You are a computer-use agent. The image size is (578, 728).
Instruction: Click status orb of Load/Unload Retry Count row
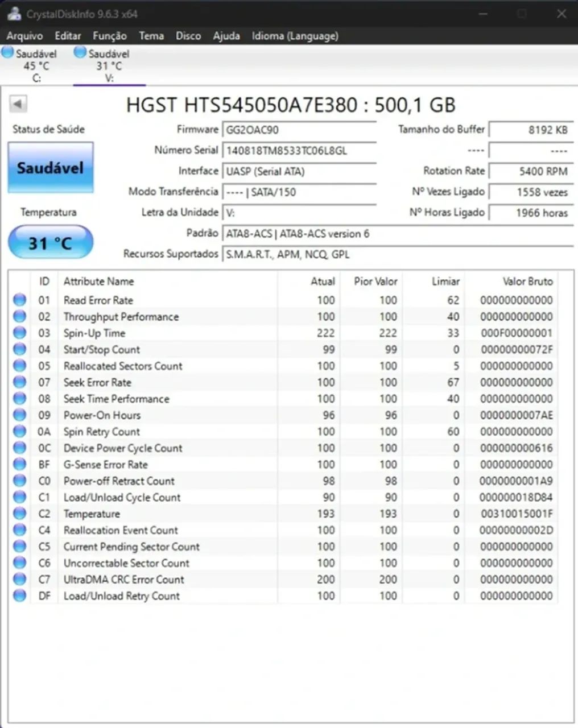click(x=20, y=596)
